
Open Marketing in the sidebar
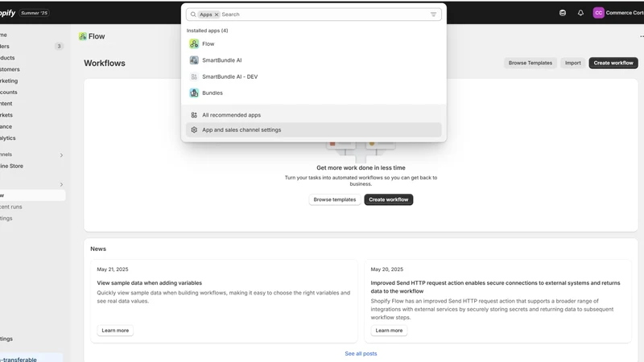click(x=32, y=81)
